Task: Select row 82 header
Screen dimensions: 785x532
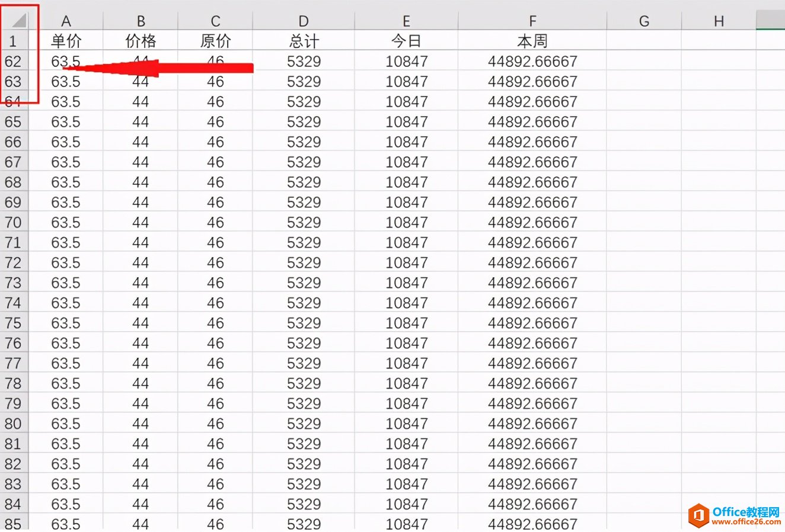Action: tap(14, 464)
